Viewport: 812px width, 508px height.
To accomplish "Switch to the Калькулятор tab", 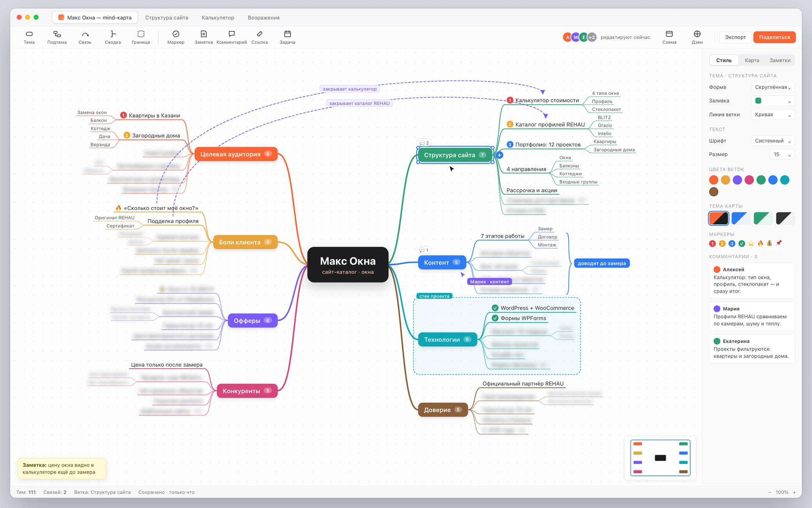I will point(218,18).
